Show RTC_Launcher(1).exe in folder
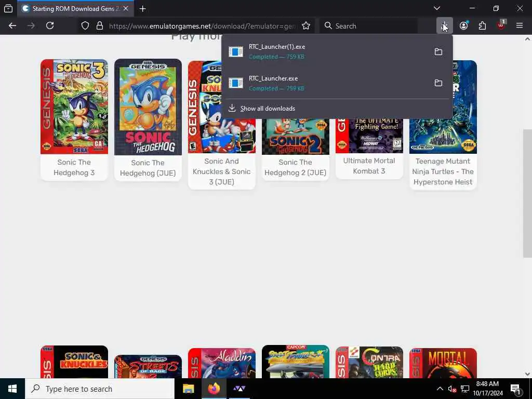Screen dimensions: 532x399 (438, 51)
